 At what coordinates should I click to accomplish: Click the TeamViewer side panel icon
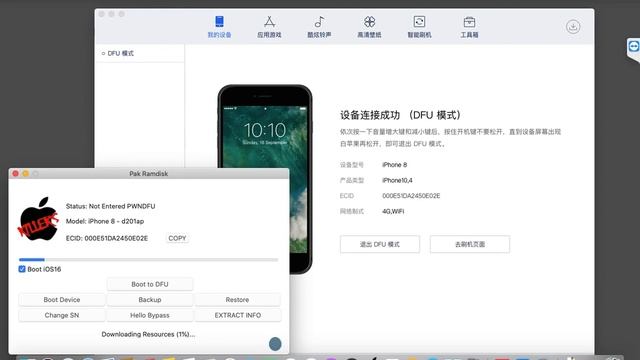[x=633, y=46]
